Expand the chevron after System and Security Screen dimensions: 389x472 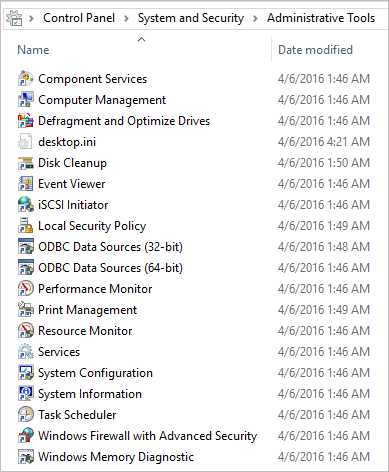pos(255,18)
